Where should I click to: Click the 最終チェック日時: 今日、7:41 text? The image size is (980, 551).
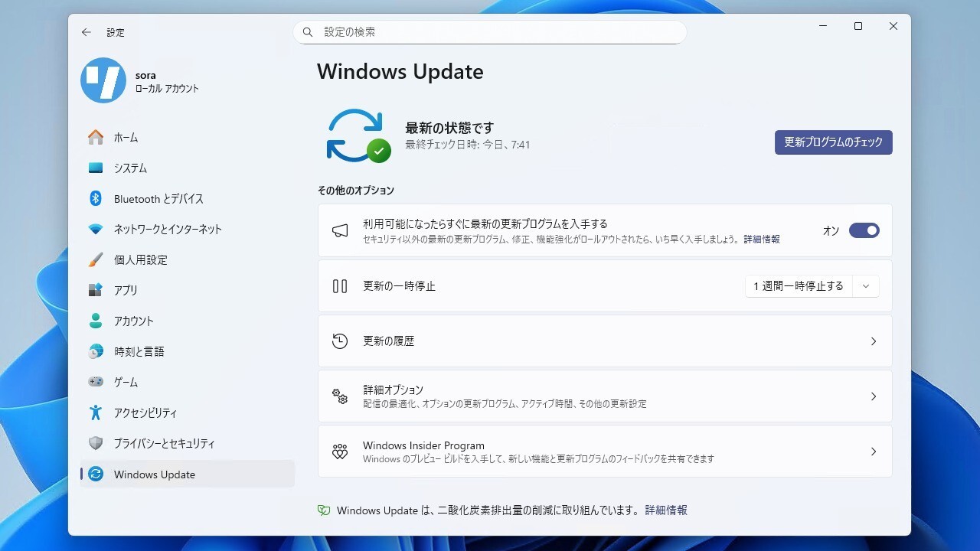(468, 145)
